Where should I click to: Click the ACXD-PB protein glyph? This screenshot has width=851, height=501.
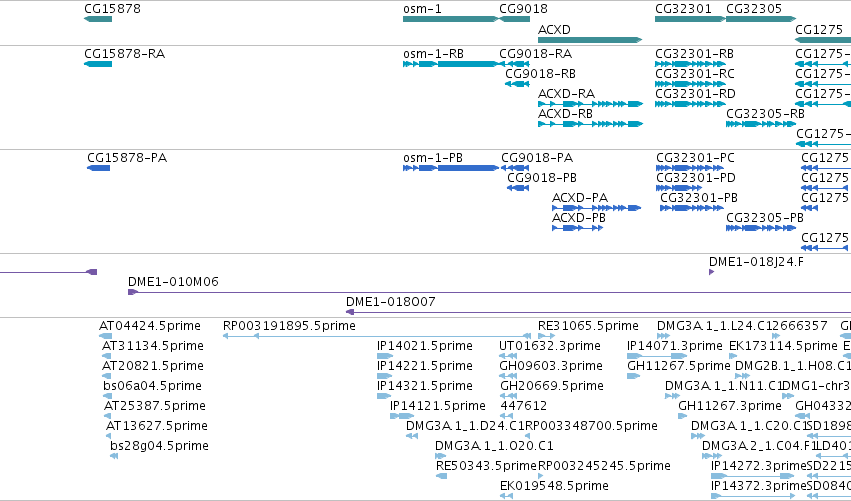[x=577, y=228]
